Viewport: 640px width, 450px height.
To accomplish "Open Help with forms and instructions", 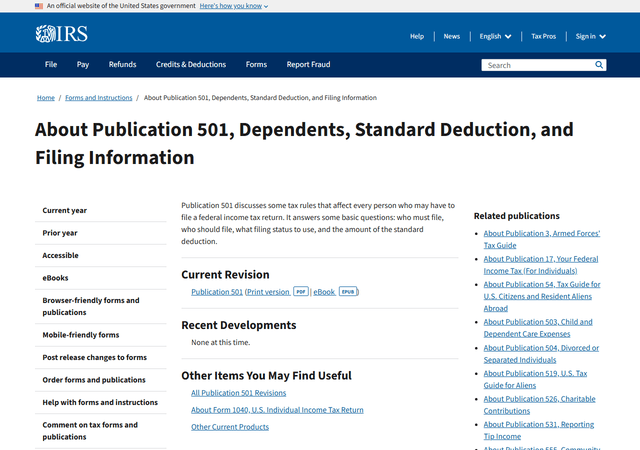I will click(x=101, y=402).
